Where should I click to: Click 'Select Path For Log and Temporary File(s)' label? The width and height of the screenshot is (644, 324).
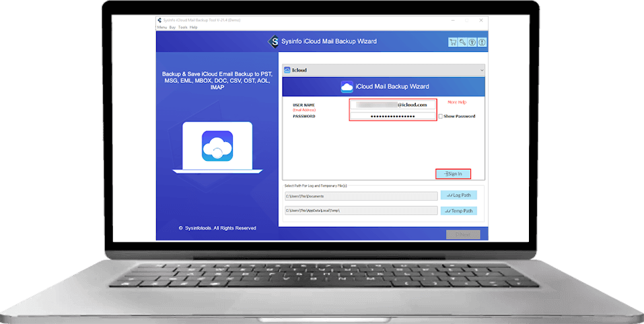point(316,186)
